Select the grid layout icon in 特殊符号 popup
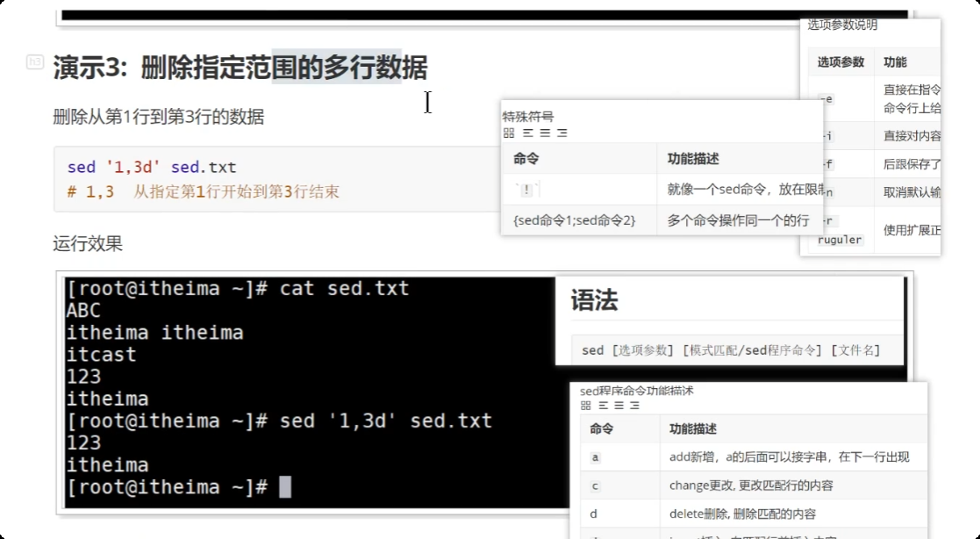 click(x=509, y=133)
